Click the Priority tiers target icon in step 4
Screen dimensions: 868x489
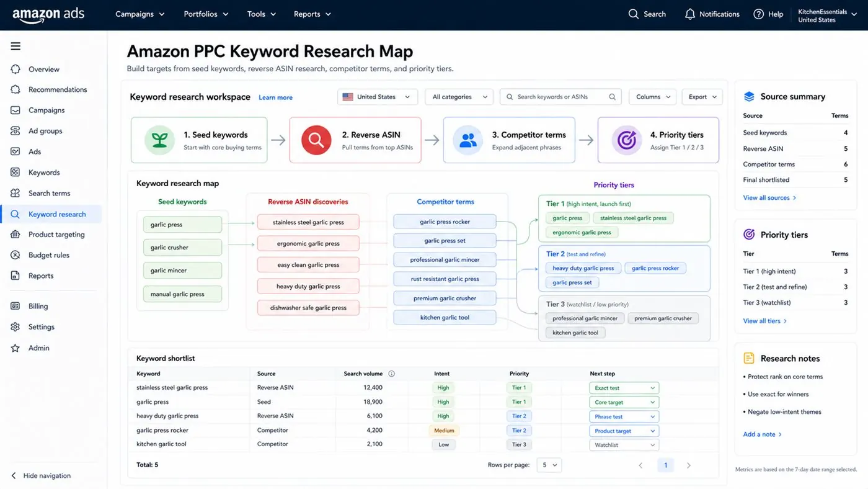click(627, 140)
